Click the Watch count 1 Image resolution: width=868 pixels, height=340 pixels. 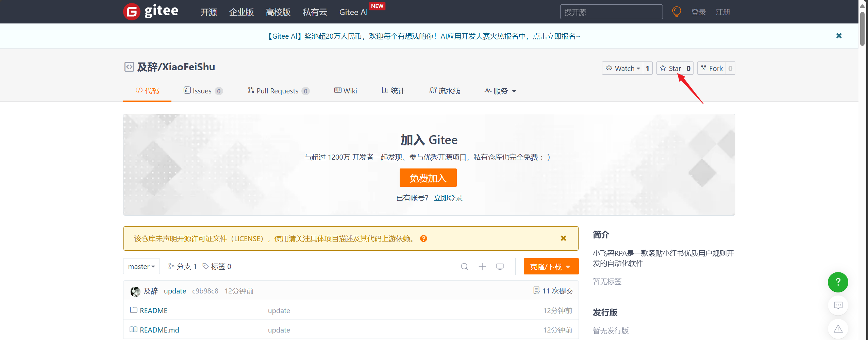[648, 68]
